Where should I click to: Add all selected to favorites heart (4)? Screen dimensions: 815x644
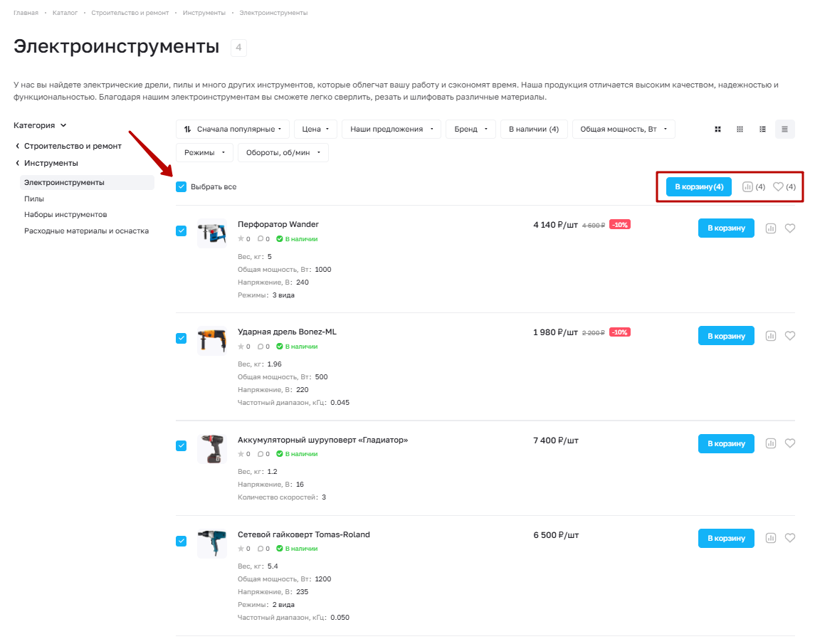click(x=784, y=186)
